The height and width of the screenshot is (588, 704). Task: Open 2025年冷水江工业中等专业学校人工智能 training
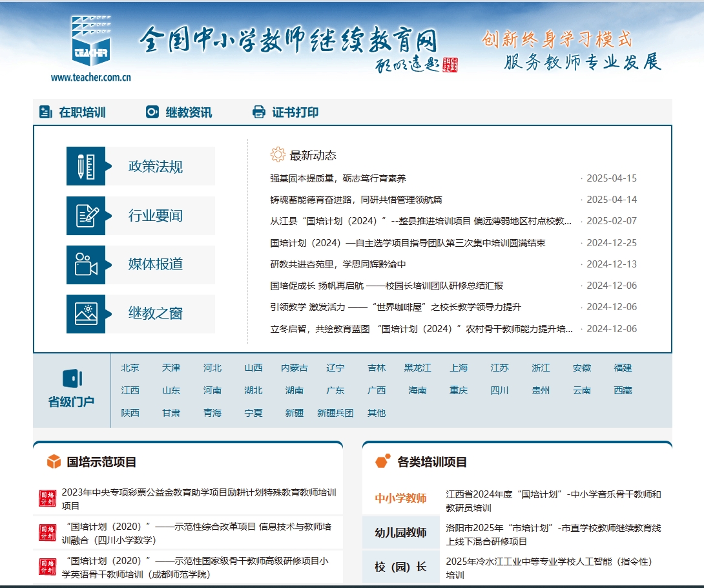(548, 568)
